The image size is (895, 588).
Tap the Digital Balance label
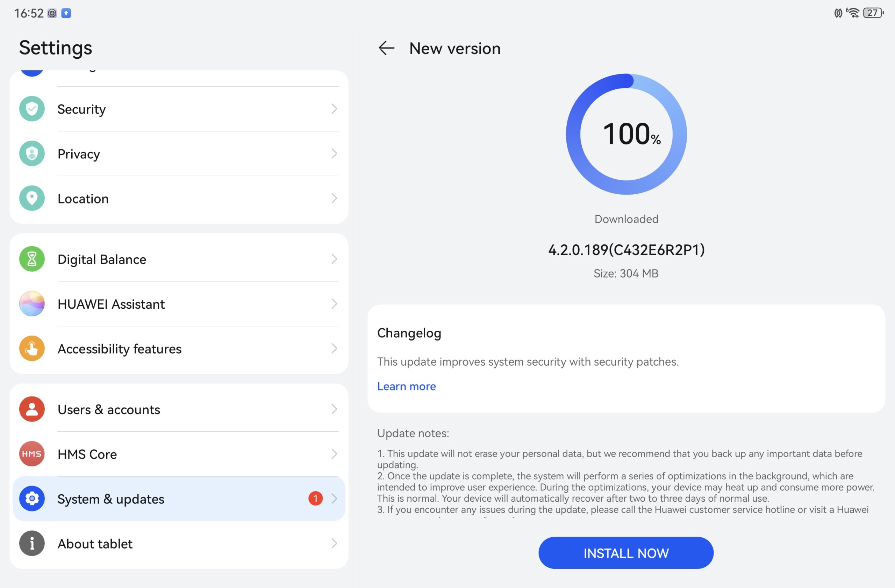point(102,259)
